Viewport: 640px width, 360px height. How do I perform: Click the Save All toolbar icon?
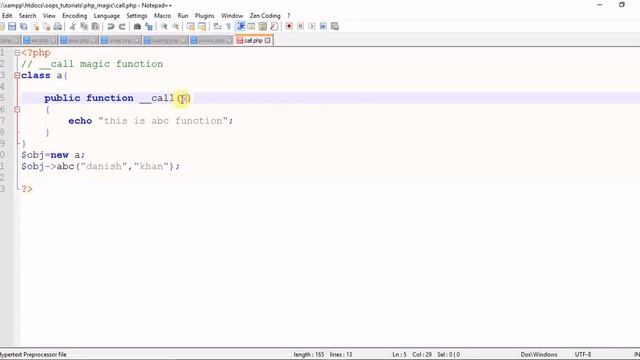24,27
